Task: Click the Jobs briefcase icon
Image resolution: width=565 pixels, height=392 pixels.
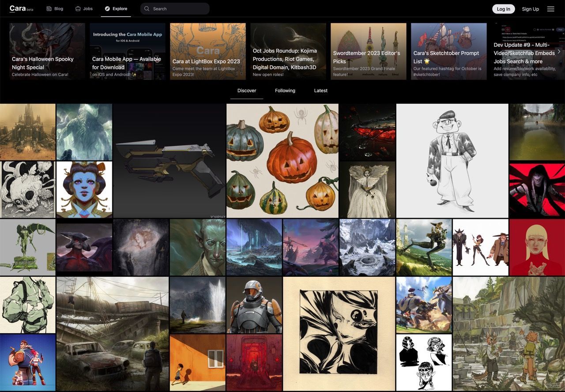Action: [x=78, y=9]
